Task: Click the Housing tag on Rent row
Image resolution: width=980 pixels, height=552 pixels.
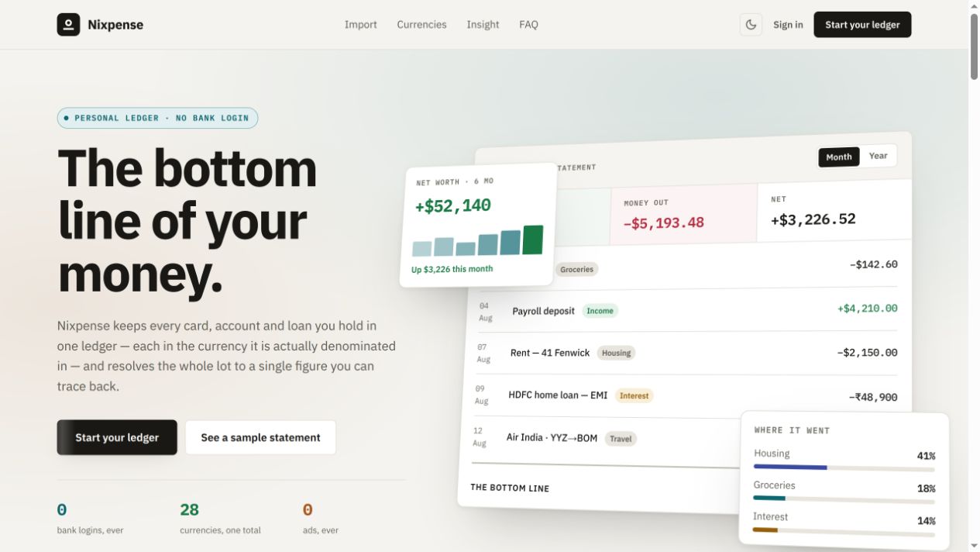Action: (x=616, y=353)
